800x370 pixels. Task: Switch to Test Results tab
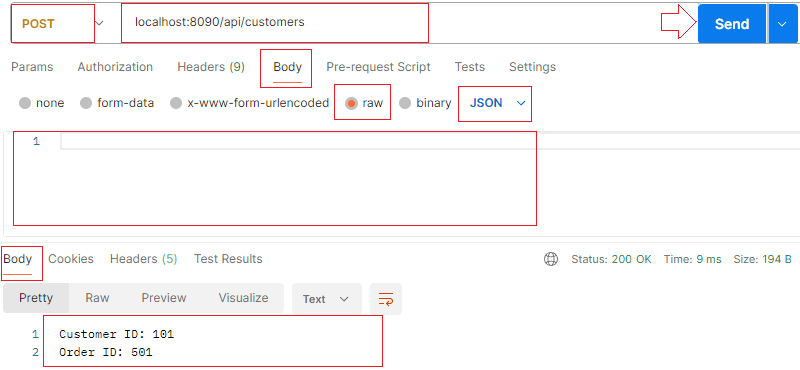tap(228, 259)
